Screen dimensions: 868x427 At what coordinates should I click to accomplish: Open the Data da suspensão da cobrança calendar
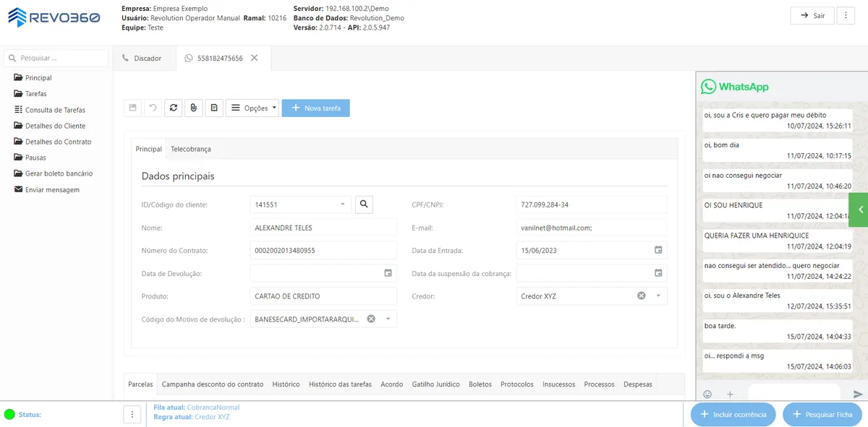pyautogui.click(x=658, y=273)
